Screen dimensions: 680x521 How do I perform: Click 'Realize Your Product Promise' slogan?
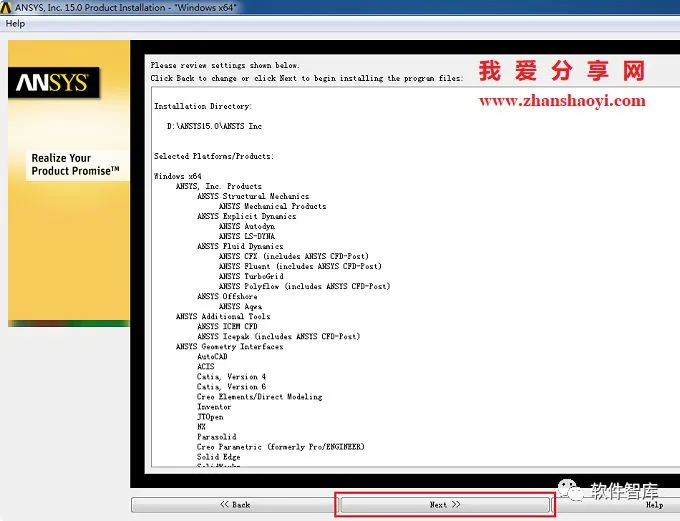coord(75,164)
